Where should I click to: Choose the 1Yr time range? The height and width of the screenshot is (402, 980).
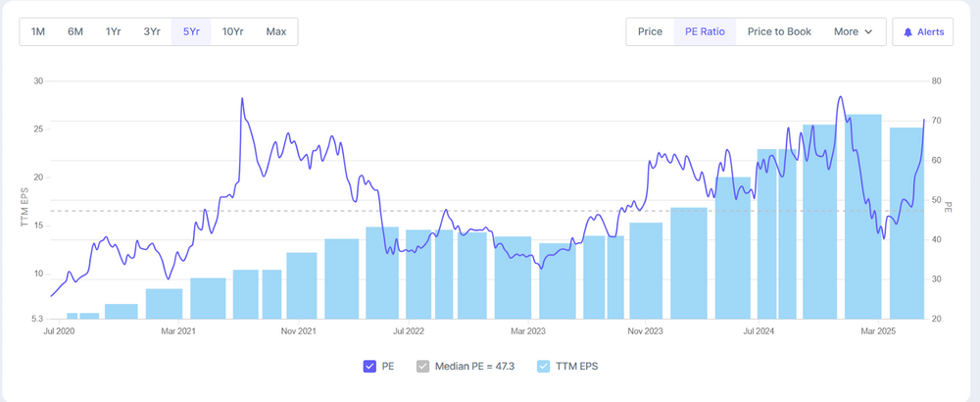click(114, 31)
